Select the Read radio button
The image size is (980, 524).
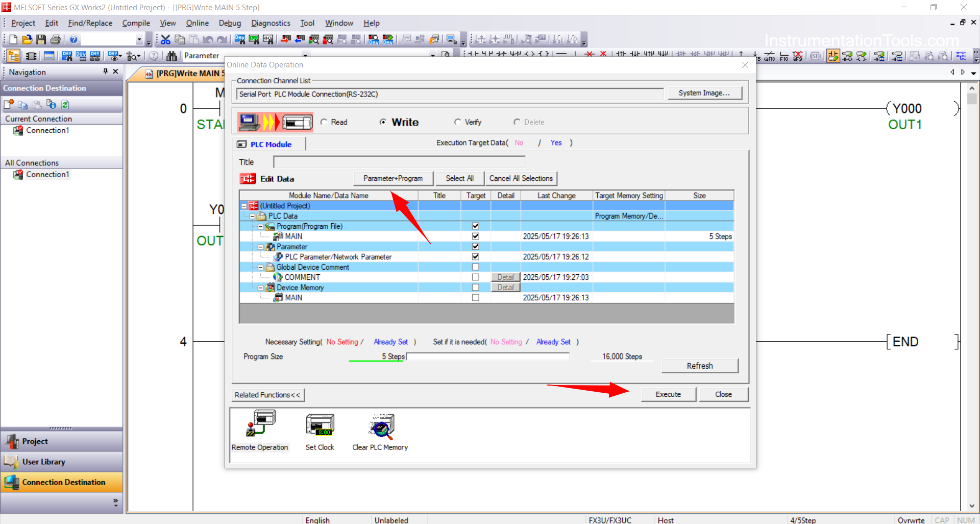pos(324,122)
